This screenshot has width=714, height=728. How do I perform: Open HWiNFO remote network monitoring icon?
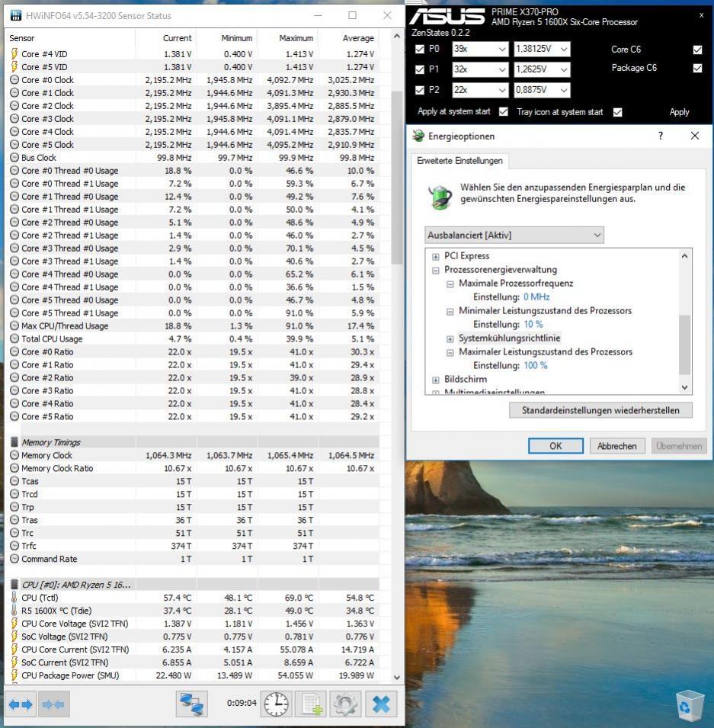pos(191,704)
